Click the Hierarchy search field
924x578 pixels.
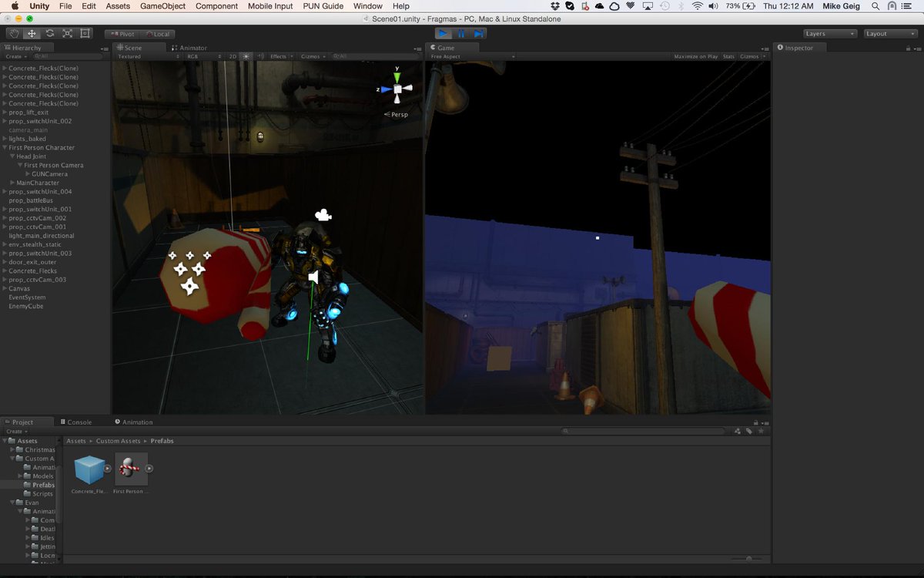67,56
